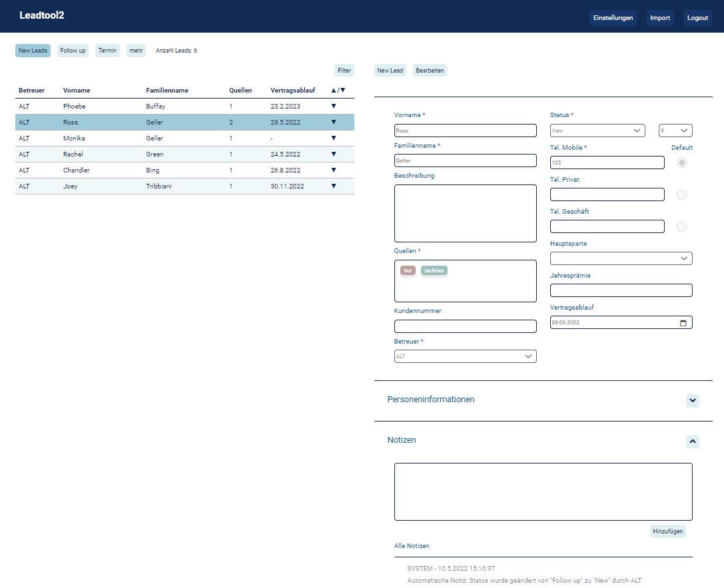The image size is (724, 588).
Task: Select the 'tschüss' source tag
Action: pos(434,270)
